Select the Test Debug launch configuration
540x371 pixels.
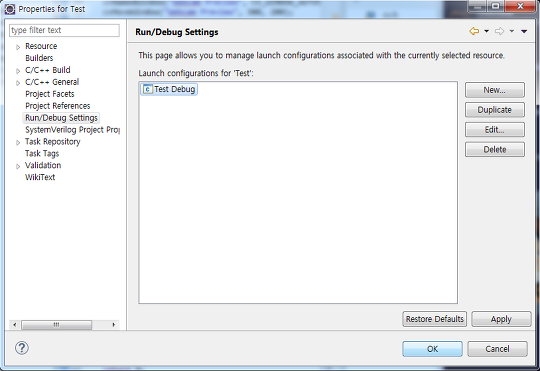169,89
